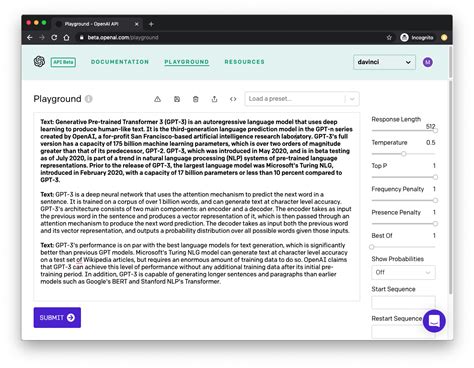Open the Show Probabilities dropdown
Screen dimensions: 474x368
pos(403,272)
